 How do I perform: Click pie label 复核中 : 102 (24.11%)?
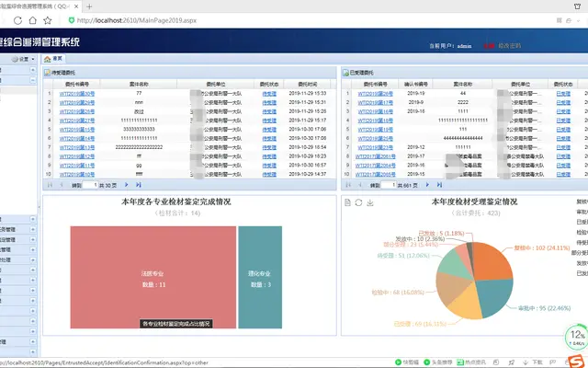click(542, 248)
